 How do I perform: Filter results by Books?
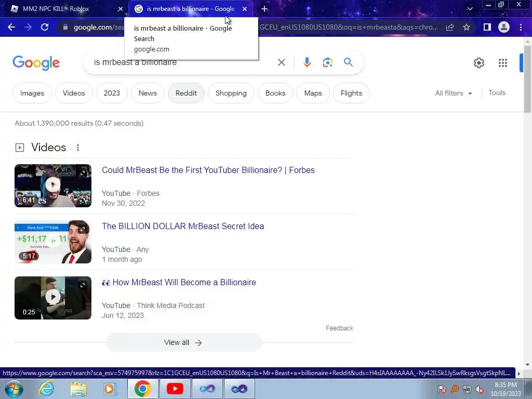[x=275, y=93]
